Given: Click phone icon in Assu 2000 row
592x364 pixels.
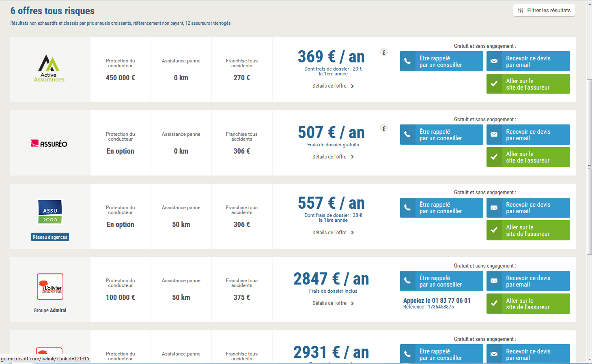Looking at the screenshot, I should pyautogui.click(x=407, y=208).
